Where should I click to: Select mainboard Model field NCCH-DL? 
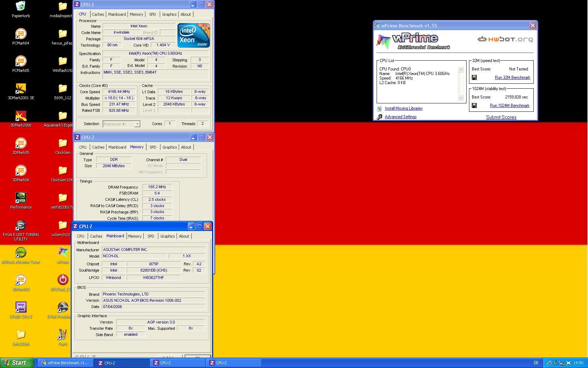point(135,256)
